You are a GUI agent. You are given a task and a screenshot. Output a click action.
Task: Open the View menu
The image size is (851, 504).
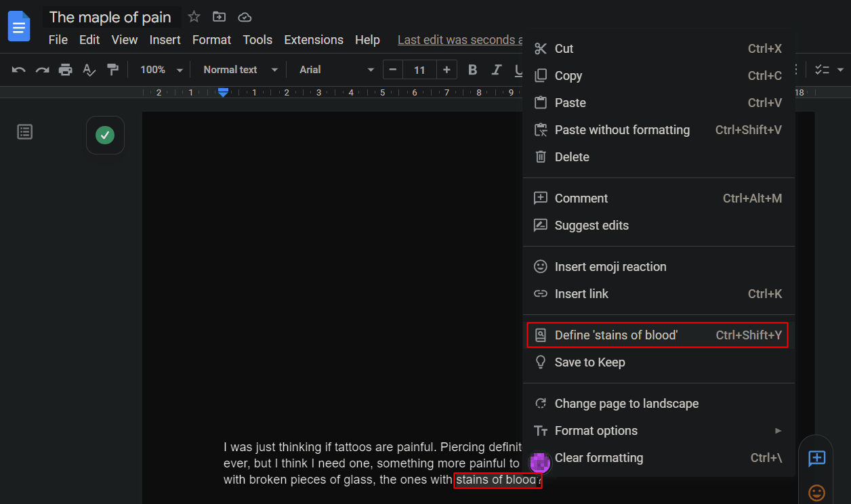click(125, 40)
